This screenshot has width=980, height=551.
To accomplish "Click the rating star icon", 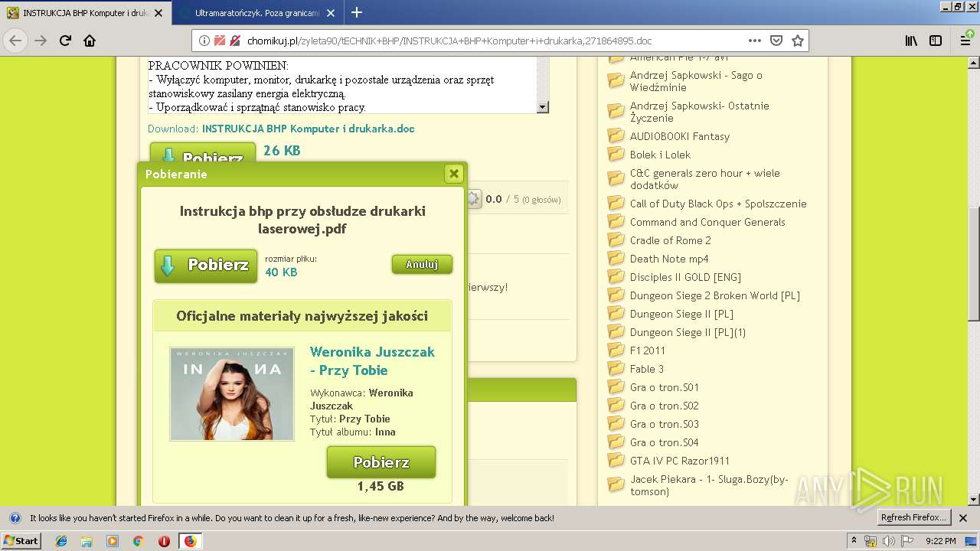I will click(473, 199).
